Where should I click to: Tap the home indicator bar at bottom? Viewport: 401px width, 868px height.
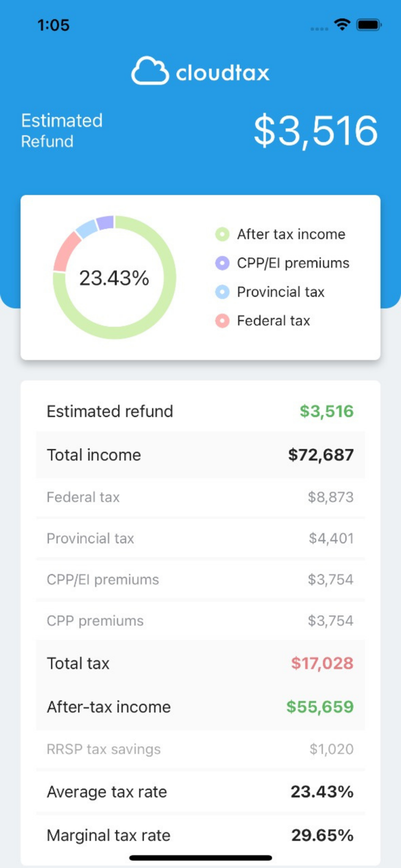coord(200,858)
